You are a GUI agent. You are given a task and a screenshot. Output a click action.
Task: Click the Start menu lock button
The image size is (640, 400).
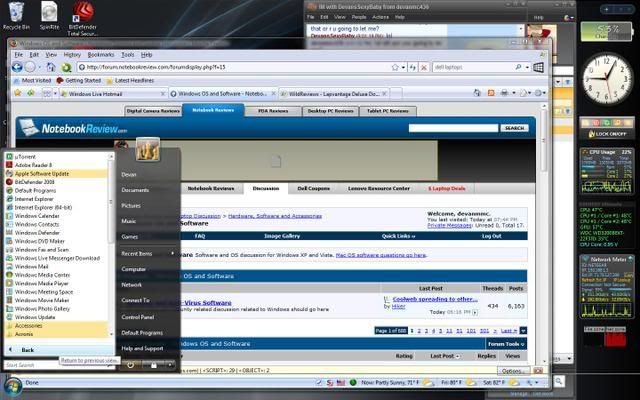coord(153,365)
